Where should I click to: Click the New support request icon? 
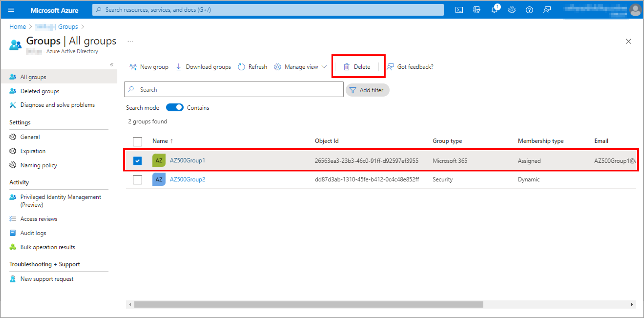click(x=13, y=279)
